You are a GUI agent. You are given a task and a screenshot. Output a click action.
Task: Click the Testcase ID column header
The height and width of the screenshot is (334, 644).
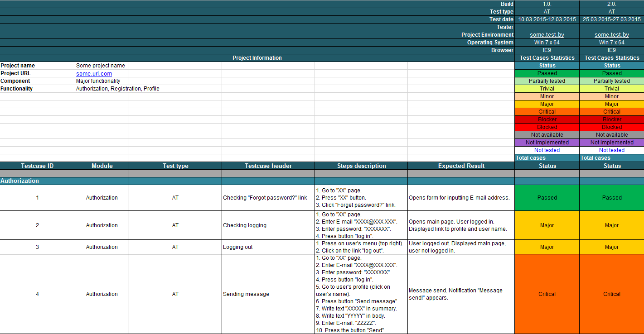38,166
